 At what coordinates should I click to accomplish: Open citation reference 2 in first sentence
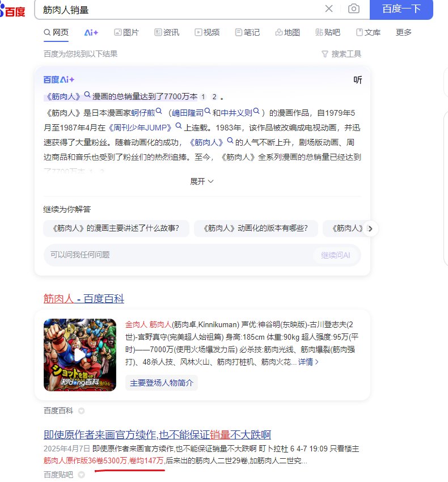tap(214, 97)
